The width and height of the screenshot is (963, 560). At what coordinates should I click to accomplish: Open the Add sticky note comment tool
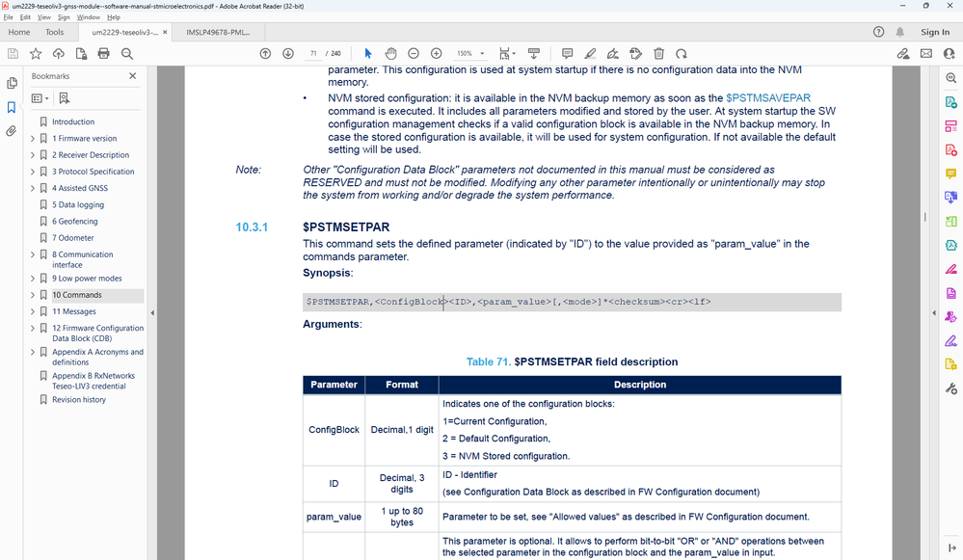[568, 53]
